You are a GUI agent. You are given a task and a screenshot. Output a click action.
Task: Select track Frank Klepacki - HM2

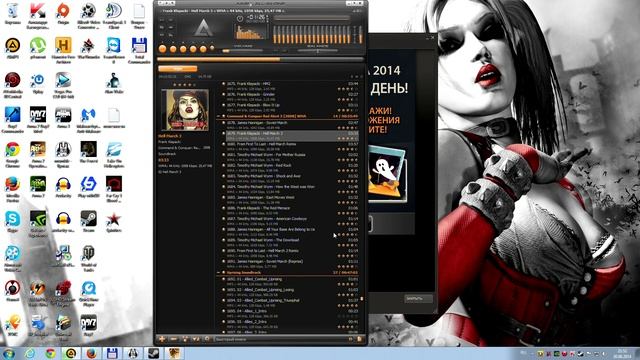click(291, 86)
